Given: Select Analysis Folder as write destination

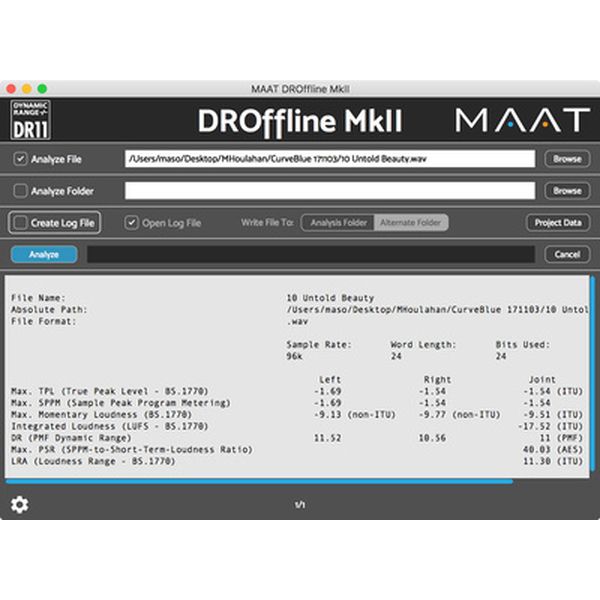Looking at the screenshot, I should 338,223.
